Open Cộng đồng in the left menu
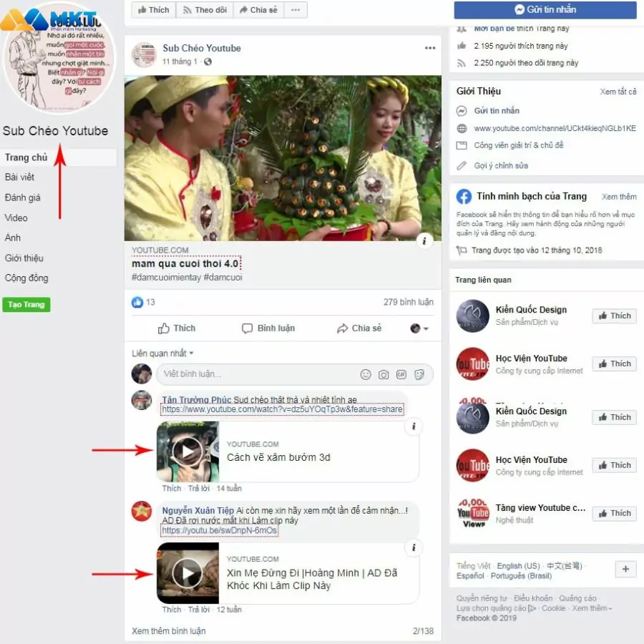Image resolution: width=644 pixels, height=644 pixels. point(26,278)
